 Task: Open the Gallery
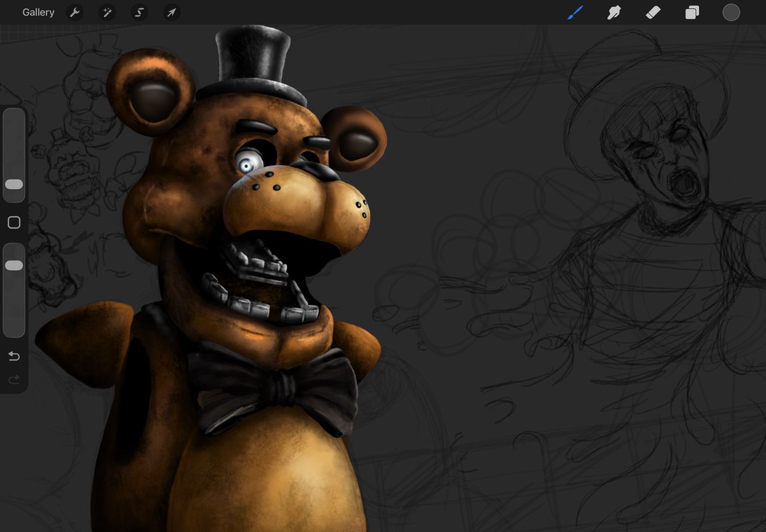coord(38,12)
